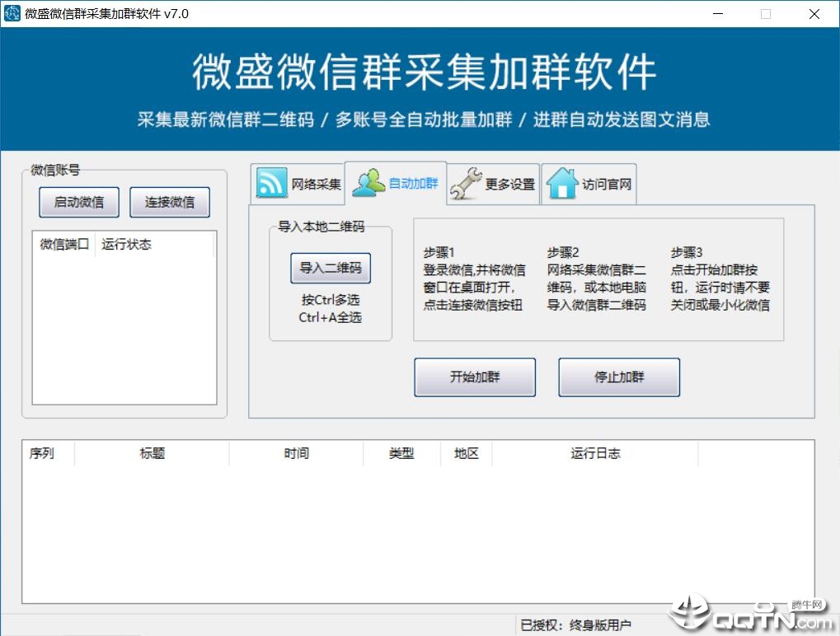Open the 访问官网 tab
This screenshot has height=636, width=840.
click(x=589, y=185)
